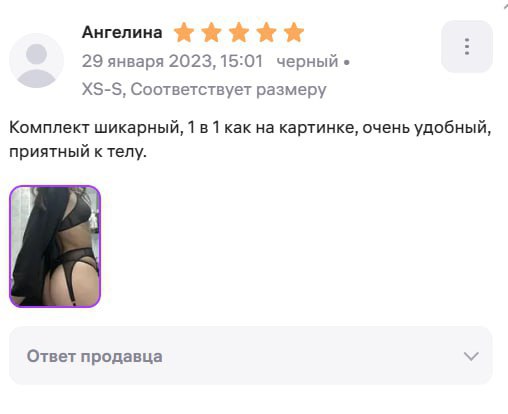The height and width of the screenshot is (414, 508).
Task: Click the color label 'черный'
Action: click(307, 62)
